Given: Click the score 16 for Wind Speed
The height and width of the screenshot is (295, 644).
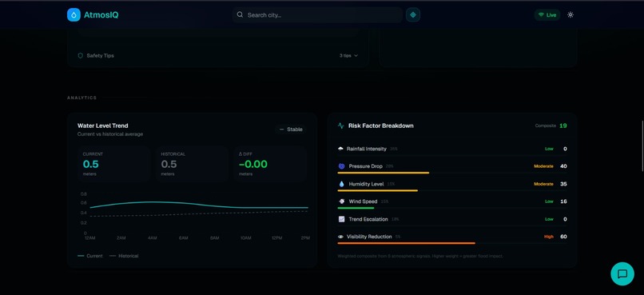Looking at the screenshot, I should [563, 201].
